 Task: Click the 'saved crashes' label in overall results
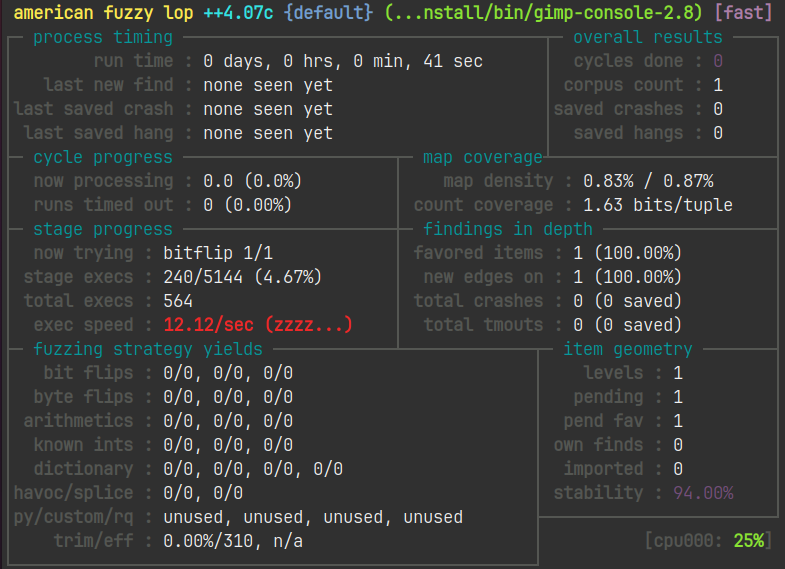[618, 109]
